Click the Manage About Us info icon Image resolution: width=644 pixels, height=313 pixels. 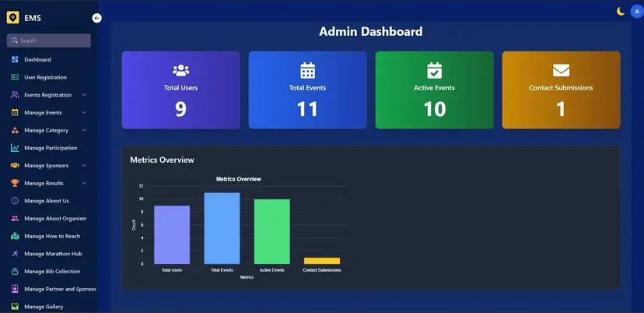15,201
